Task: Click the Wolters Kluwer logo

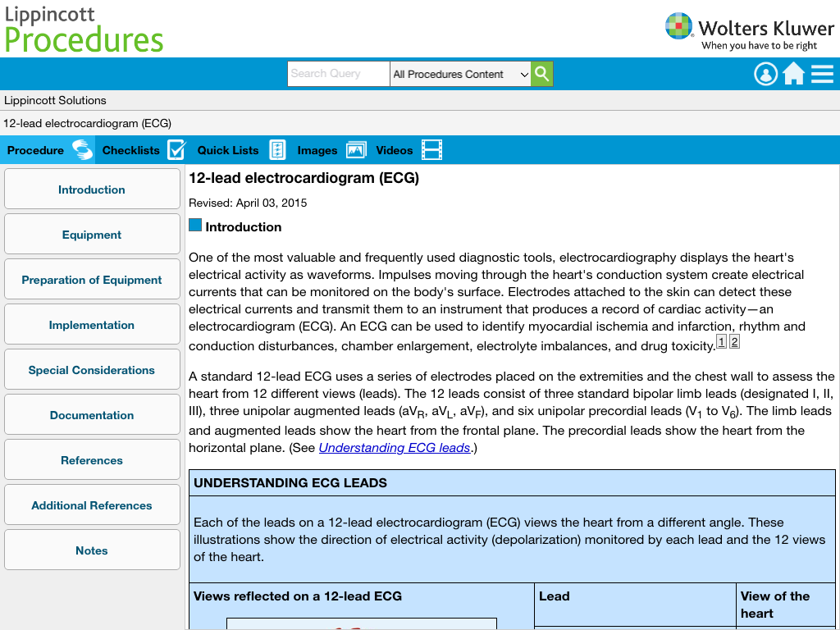Action: tap(750, 31)
